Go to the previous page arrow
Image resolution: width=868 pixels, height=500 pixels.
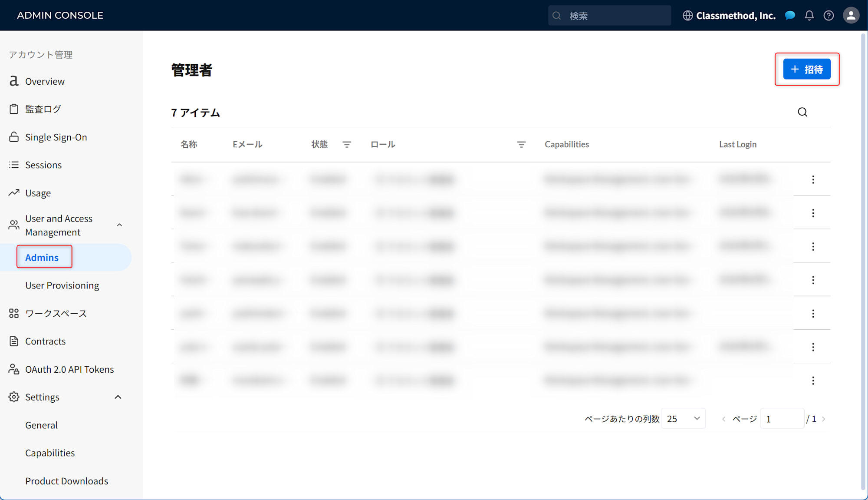[x=723, y=419]
